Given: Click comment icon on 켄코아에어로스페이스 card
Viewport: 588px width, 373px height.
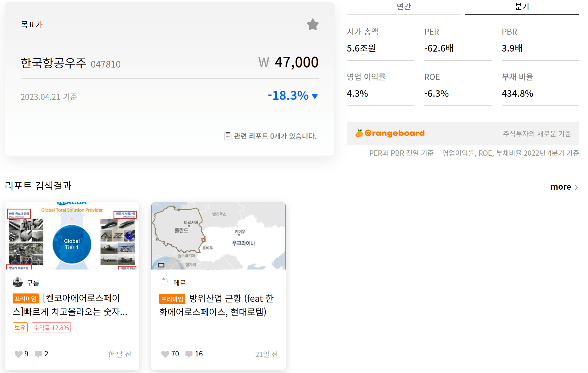Looking at the screenshot, I should (38, 354).
